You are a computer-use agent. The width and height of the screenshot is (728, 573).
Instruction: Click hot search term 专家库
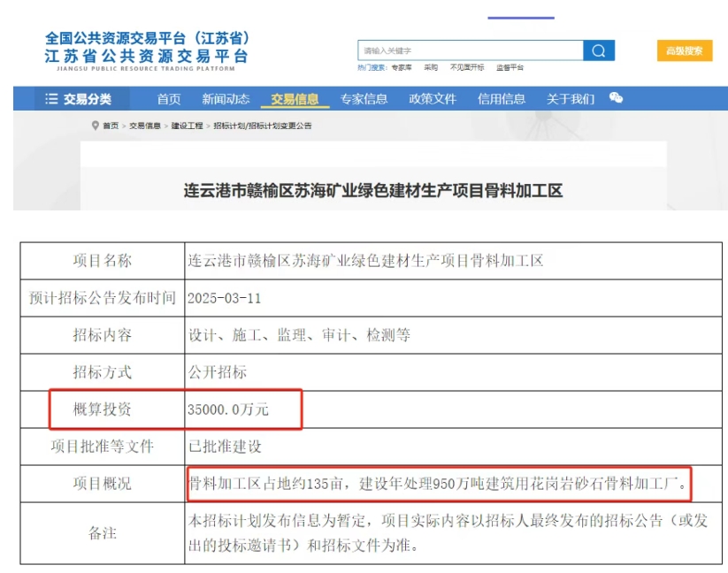[402, 67]
